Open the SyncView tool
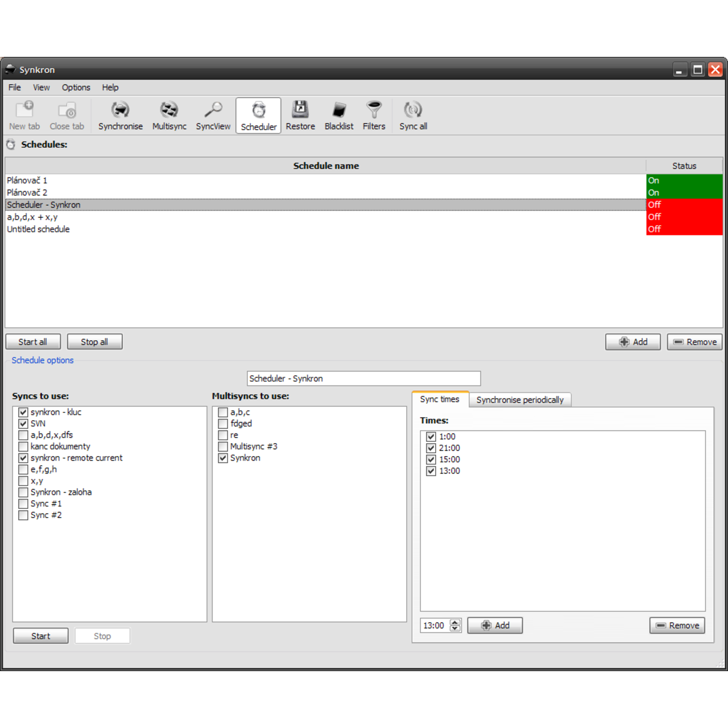The width and height of the screenshot is (728, 728). click(x=213, y=115)
